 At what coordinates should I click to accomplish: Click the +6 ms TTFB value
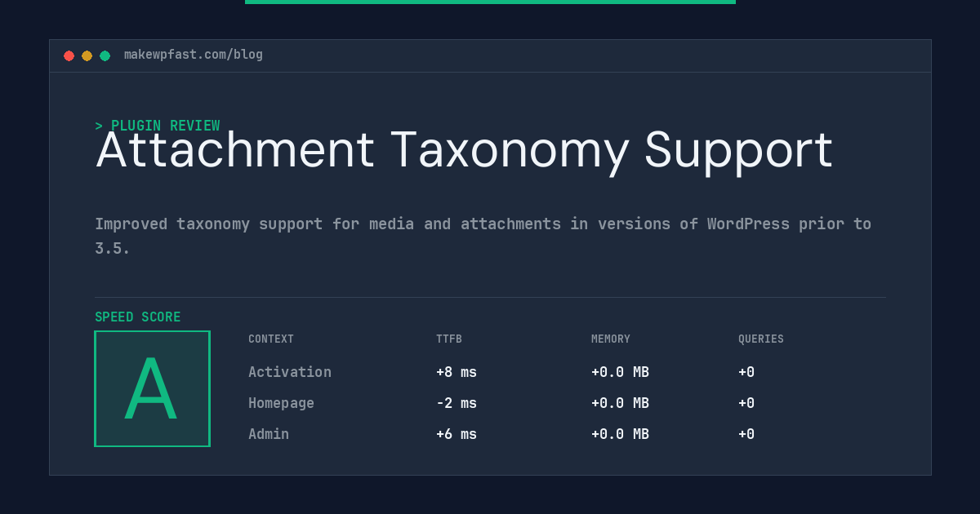tap(457, 434)
